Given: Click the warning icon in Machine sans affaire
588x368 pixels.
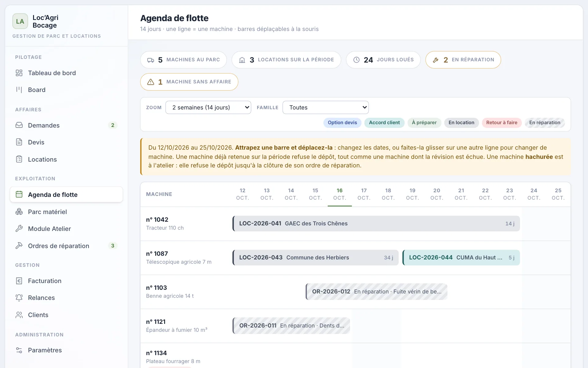Looking at the screenshot, I should pos(151,82).
